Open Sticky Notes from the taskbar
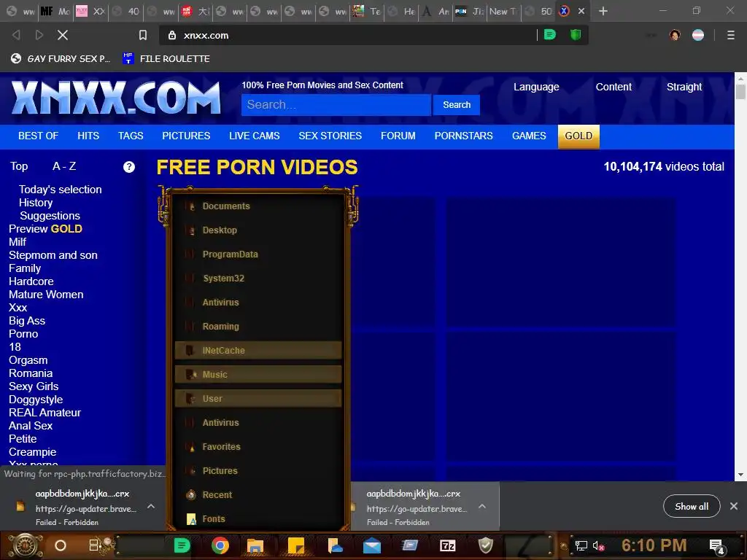Image resolution: width=747 pixels, height=560 pixels. 296,545
